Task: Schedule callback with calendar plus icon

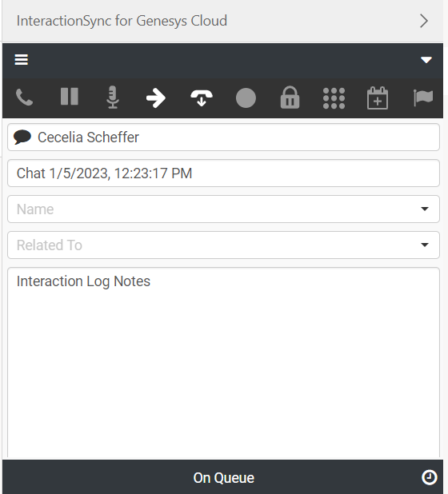Action: coord(378,98)
